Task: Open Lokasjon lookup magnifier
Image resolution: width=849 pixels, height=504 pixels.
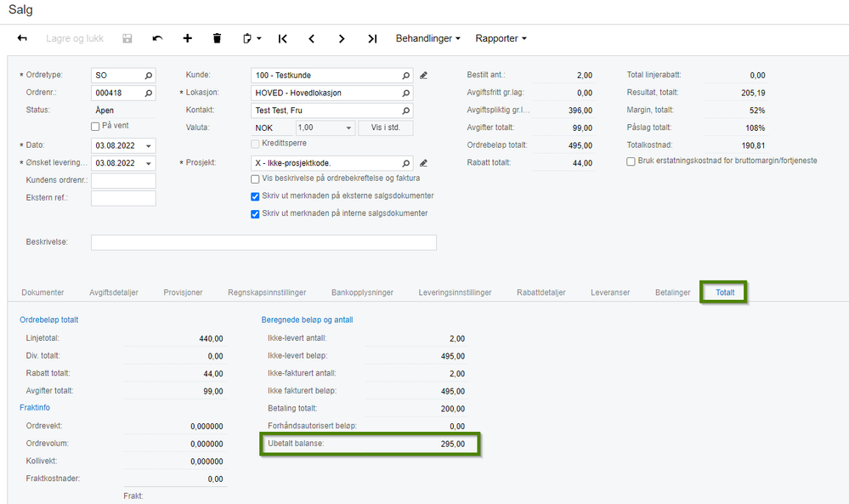Action: 405,93
